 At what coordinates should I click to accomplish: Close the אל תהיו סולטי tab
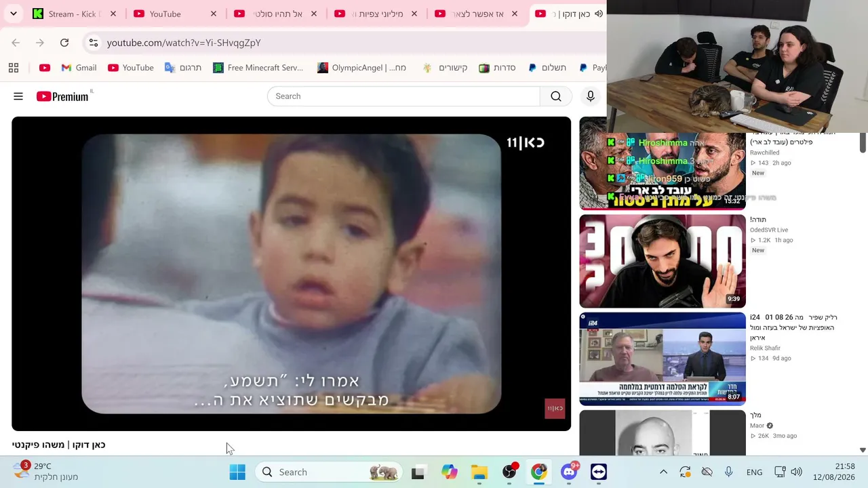point(314,14)
